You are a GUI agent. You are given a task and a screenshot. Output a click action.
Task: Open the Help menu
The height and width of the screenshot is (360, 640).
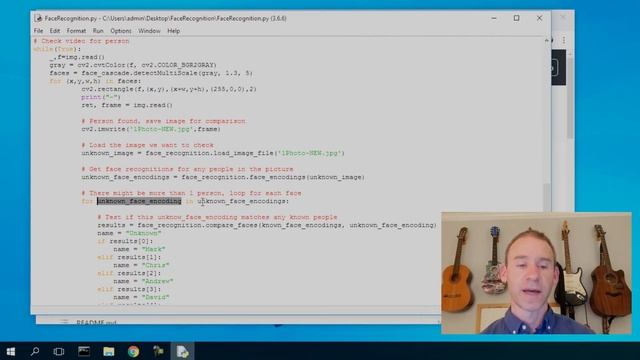173,31
